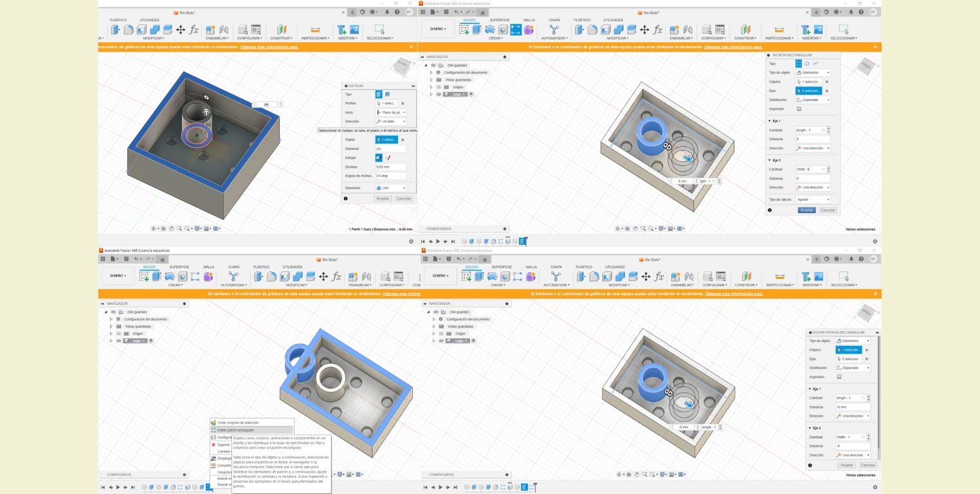Viewport: 980px width, 494px height.
Task: Open Obtenga más información aquí link in top-right window
Action: pyautogui.click(x=733, y=47)
